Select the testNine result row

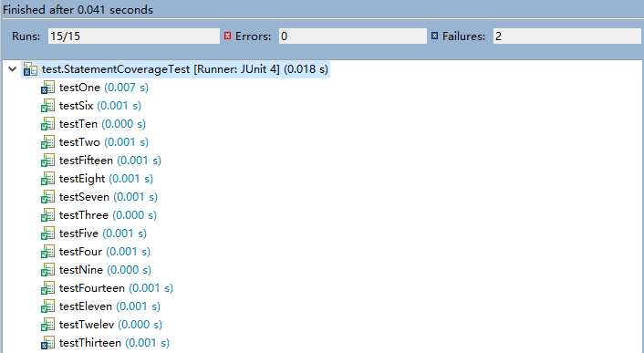click(96, 270)
